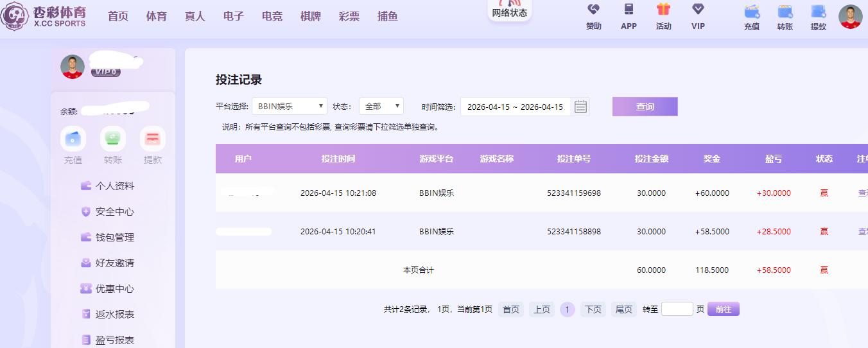
Task: Click the 网络状态 network status indicator
Action: (x=509, y=11)
